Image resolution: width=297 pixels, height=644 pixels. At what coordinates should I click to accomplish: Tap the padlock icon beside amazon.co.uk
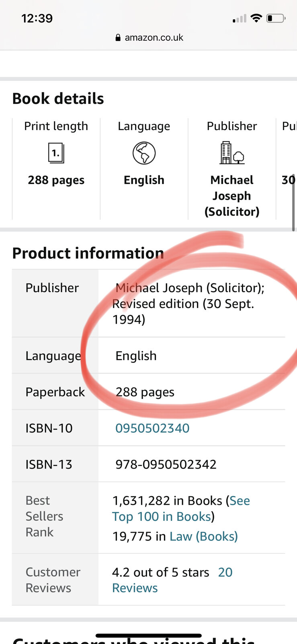point(118,38)
